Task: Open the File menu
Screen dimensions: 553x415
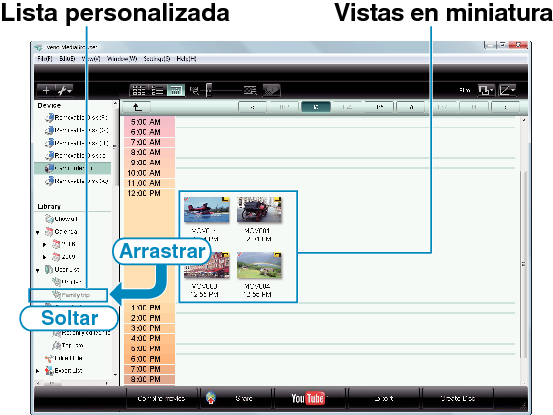Action: click(45, 59)
